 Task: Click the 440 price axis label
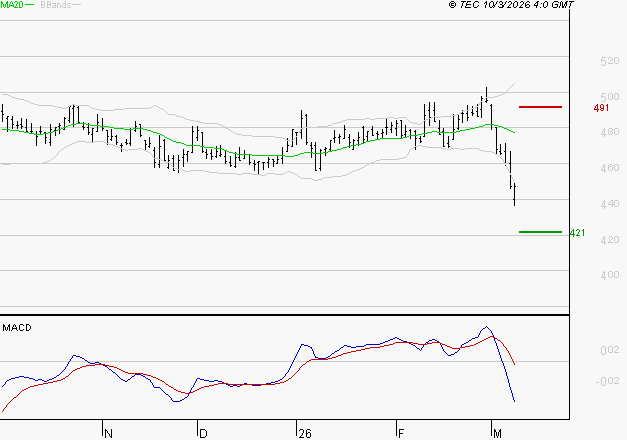click(x=609, y=204)
